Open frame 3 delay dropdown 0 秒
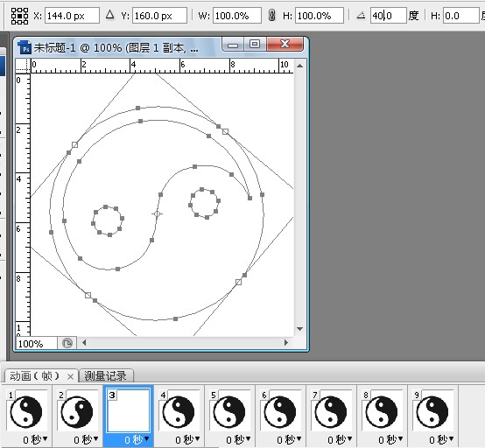Viewport: 485px width, 448px height. pos(137,439)
